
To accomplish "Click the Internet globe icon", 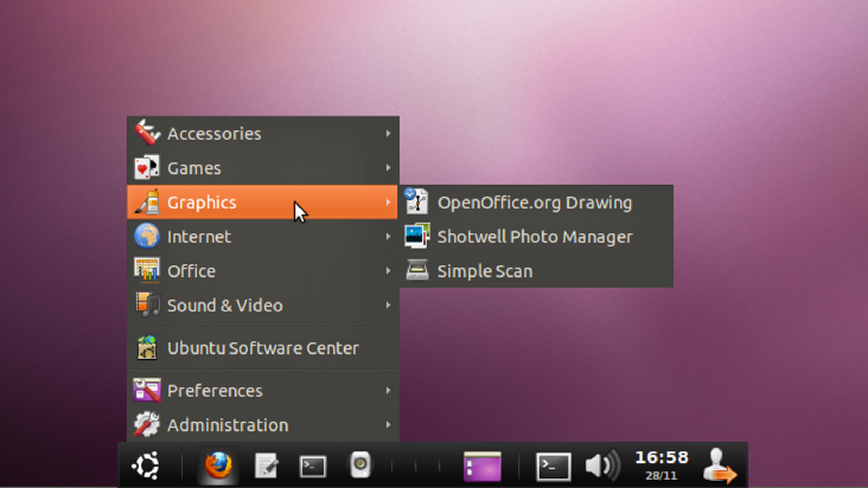I will point(147,236).
